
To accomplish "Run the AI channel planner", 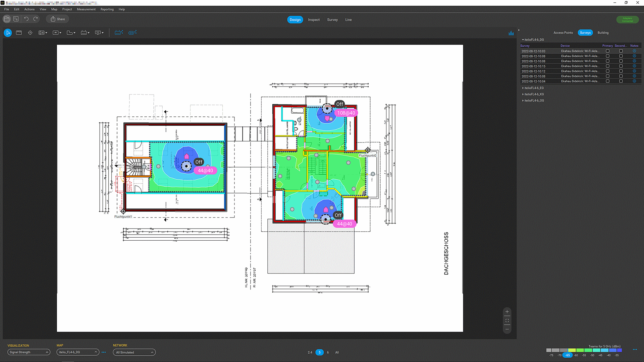I will (132, 33).
